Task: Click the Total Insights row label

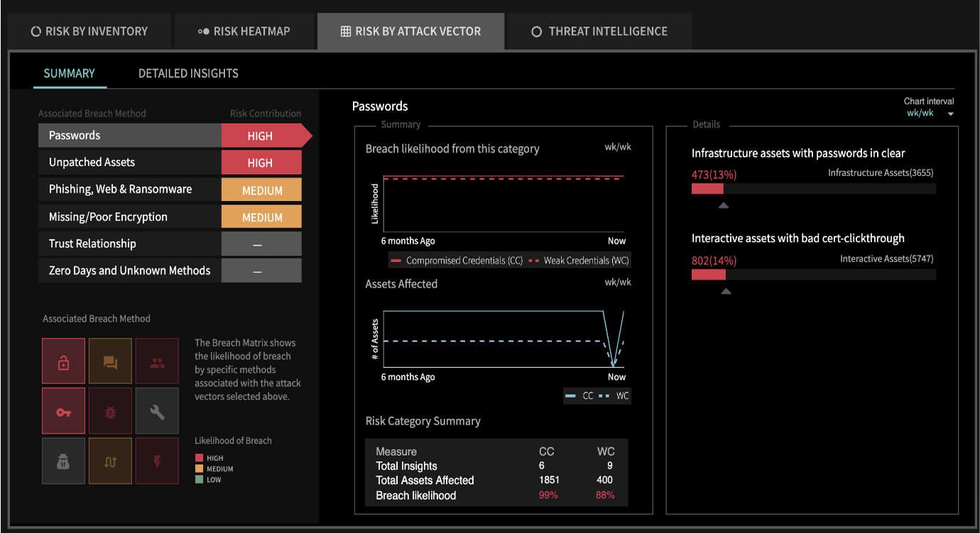Action: click(407, 466)
